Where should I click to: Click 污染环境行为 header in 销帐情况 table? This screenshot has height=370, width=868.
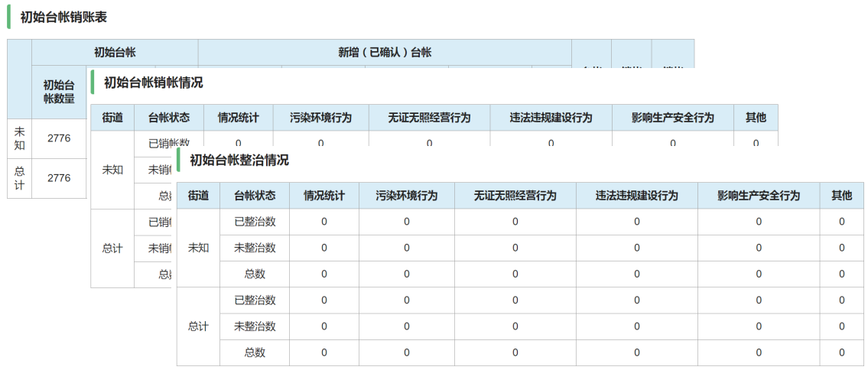pyautogui.click(x=320, y=118)
